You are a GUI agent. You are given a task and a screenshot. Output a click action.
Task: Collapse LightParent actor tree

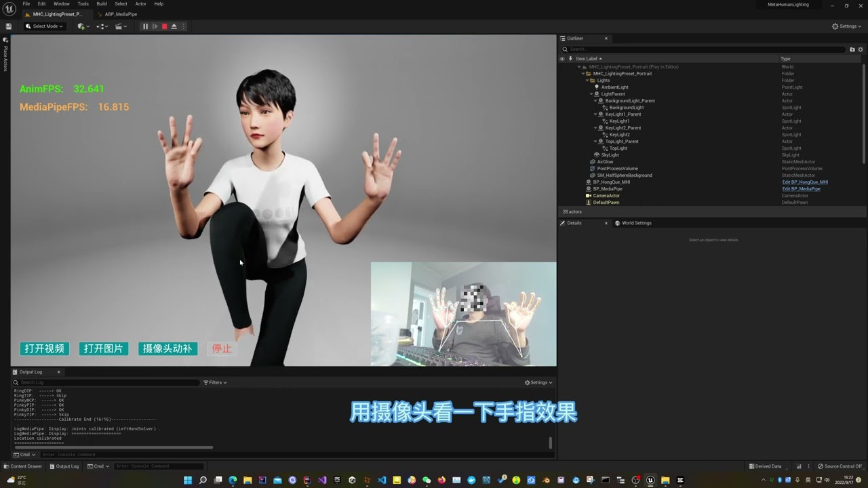tap(592, 94)
